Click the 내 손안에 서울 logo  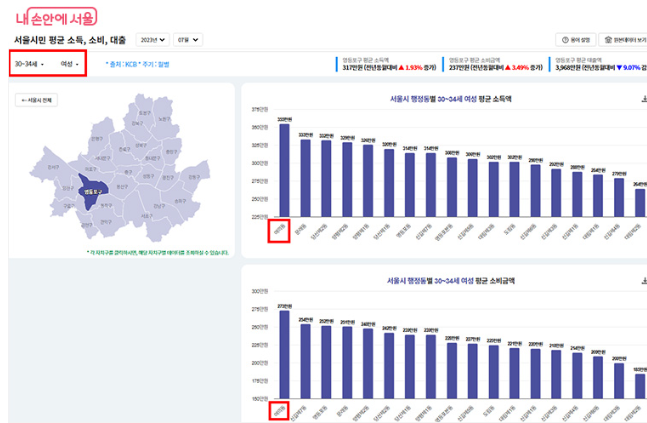pos(56,17)
